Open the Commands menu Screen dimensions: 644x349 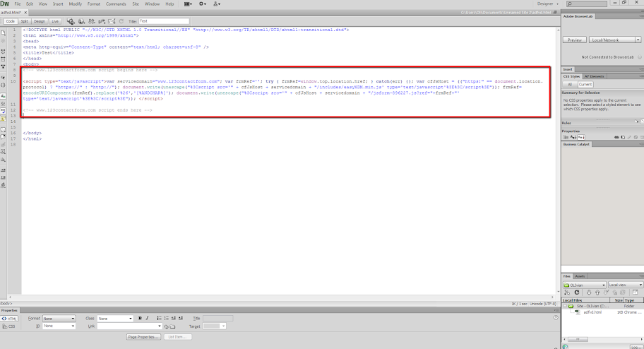[116, 4]
